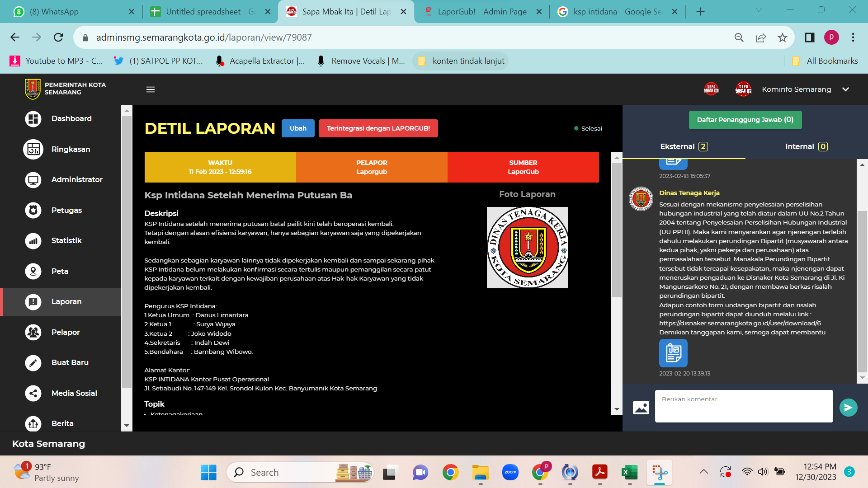
Task: Click the disnaker download URL in comment
Action: 740,323
